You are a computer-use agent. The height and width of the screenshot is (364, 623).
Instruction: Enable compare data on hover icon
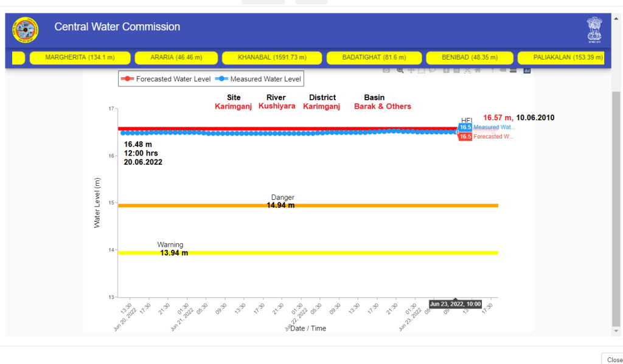coord(513,70)
